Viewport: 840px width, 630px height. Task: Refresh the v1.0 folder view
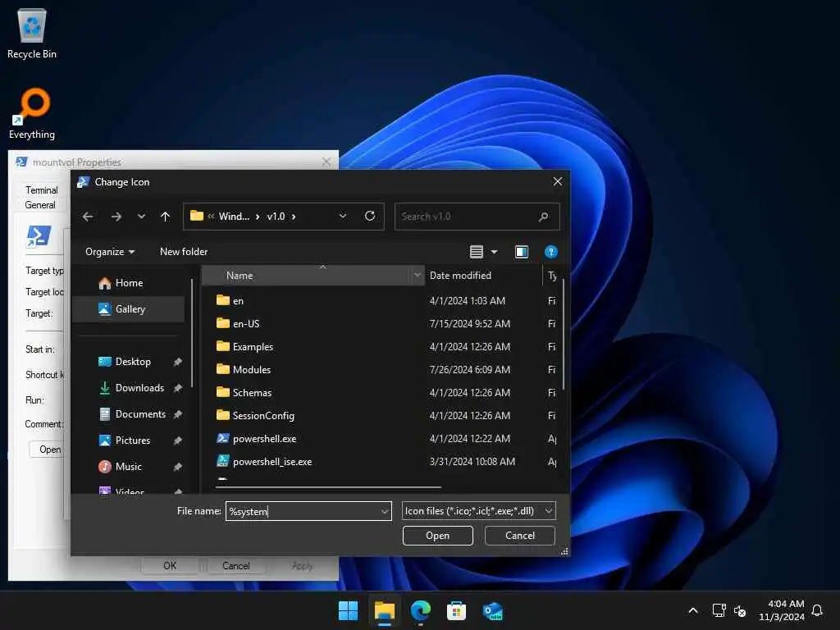click(370, 216)
